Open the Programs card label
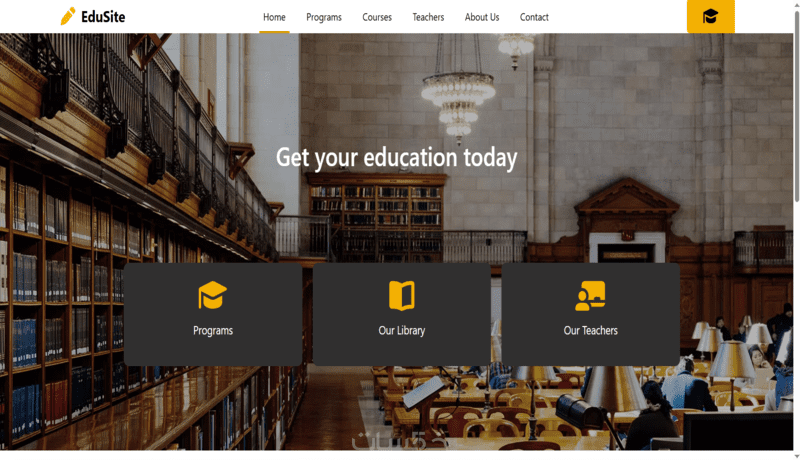 click(213, 330)
